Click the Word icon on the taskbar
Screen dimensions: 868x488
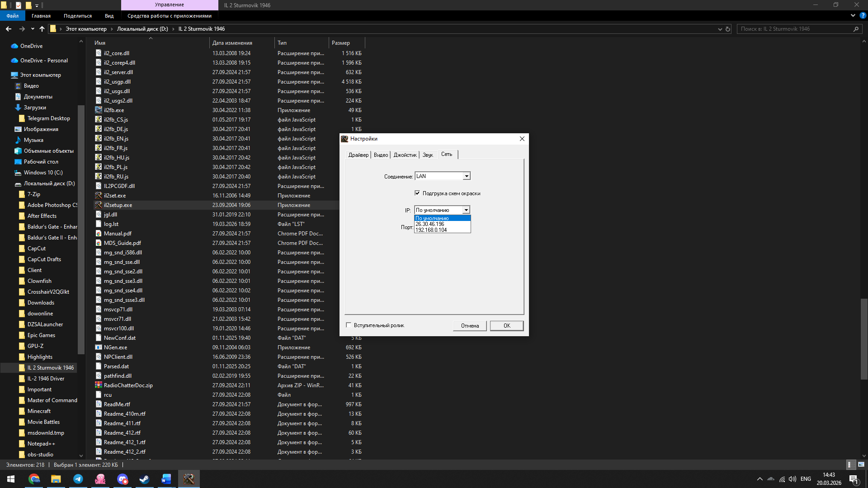pyautogui.click(x=166, y=479)
